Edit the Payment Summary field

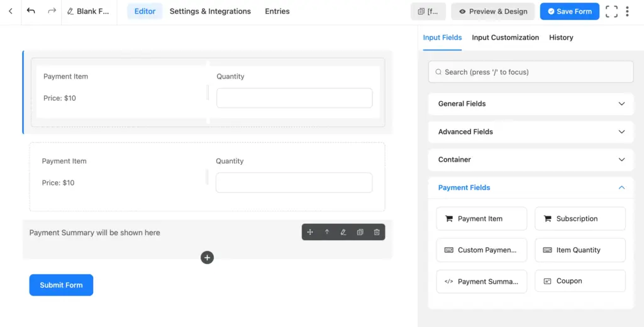click(343, 232)
